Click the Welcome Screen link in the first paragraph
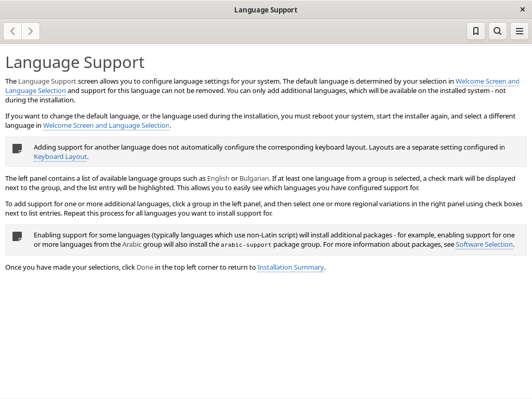The width and height of the screenshot is (532, 399). click(487, 82)
